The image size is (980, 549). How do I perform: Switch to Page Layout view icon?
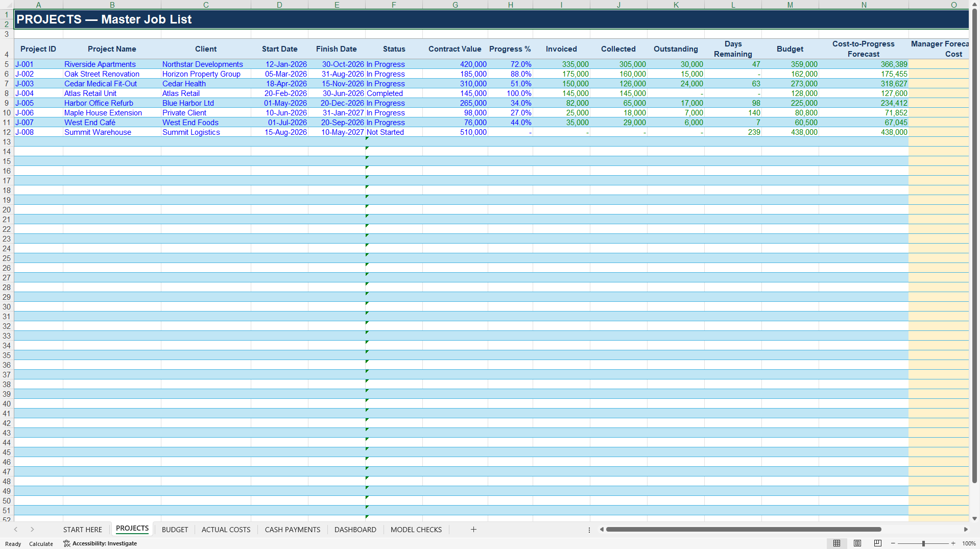click(857, 543)
